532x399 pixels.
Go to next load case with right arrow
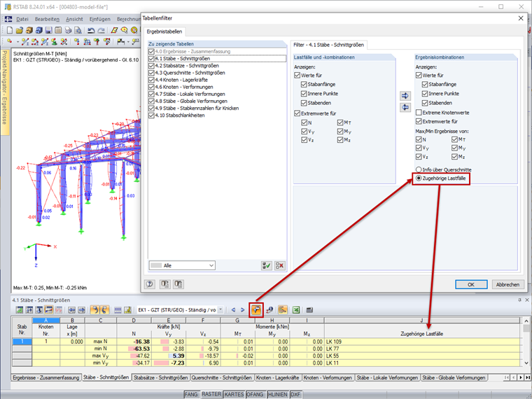[243, 310]
